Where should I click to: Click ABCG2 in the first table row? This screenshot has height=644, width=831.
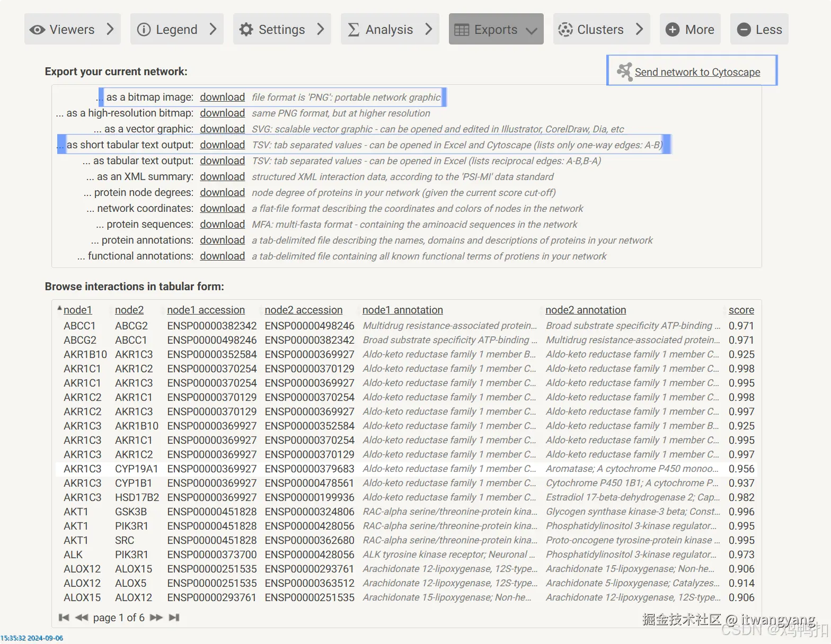coord(131,326)
